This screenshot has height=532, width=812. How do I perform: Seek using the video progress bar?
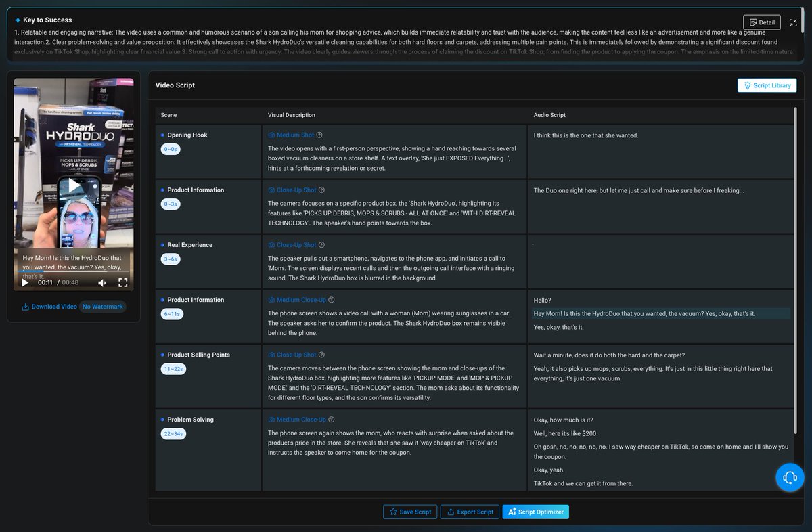point(74,272)
